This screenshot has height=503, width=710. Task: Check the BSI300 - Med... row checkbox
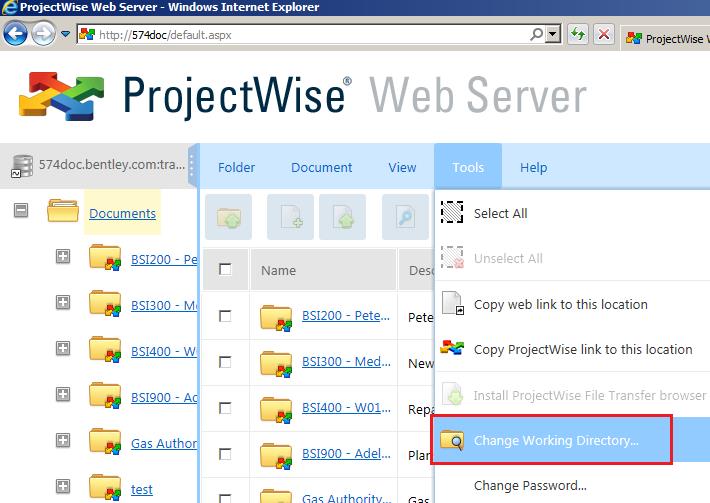225,362
